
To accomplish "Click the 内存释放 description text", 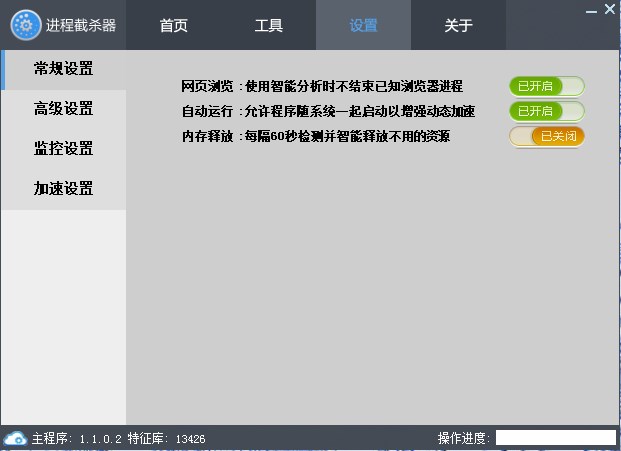I will pyautogui.click(x=347, y=136).
